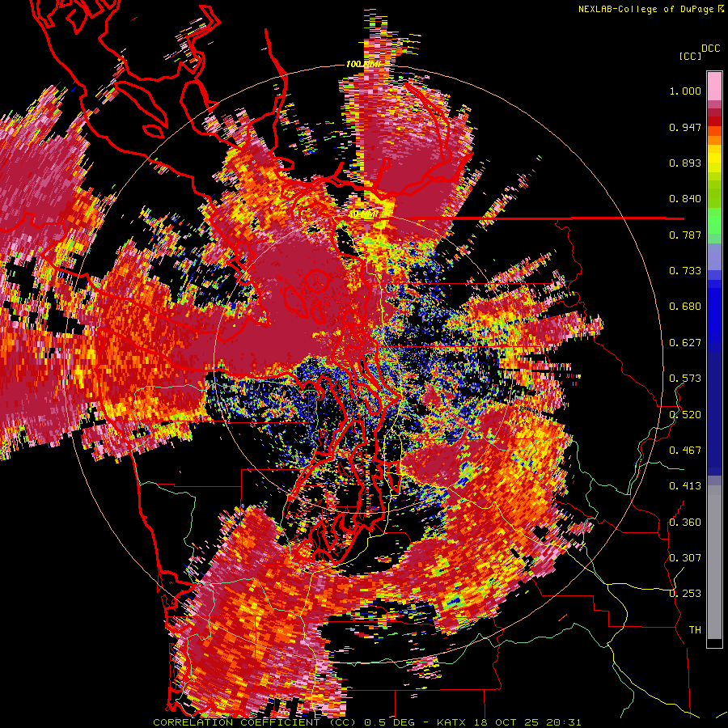Select the 0.360 legend value
Screen dimensions: 728x728
point(685,522)
